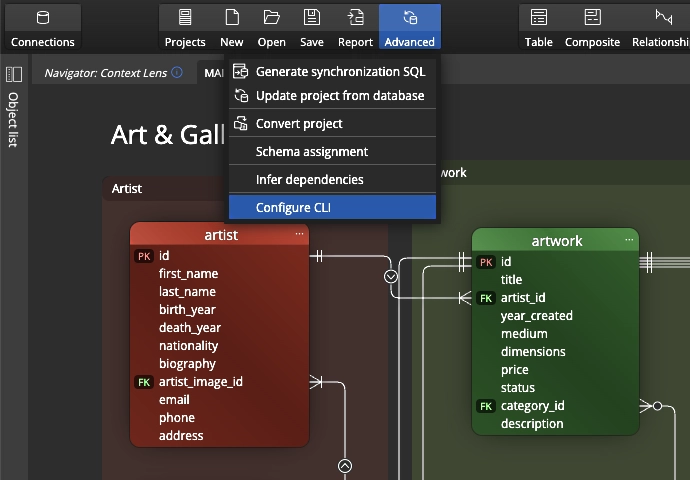
Task: Click the FK badge of artist_image_id
Action: pyautogui.click(x=144, y=382)
